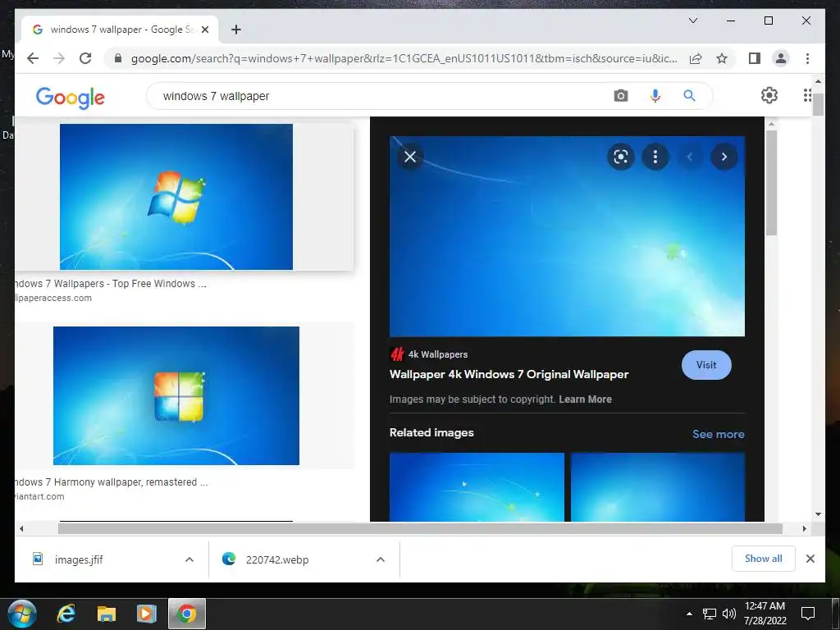
Task: Show previous image in preview
Action: tap(689, 157)
